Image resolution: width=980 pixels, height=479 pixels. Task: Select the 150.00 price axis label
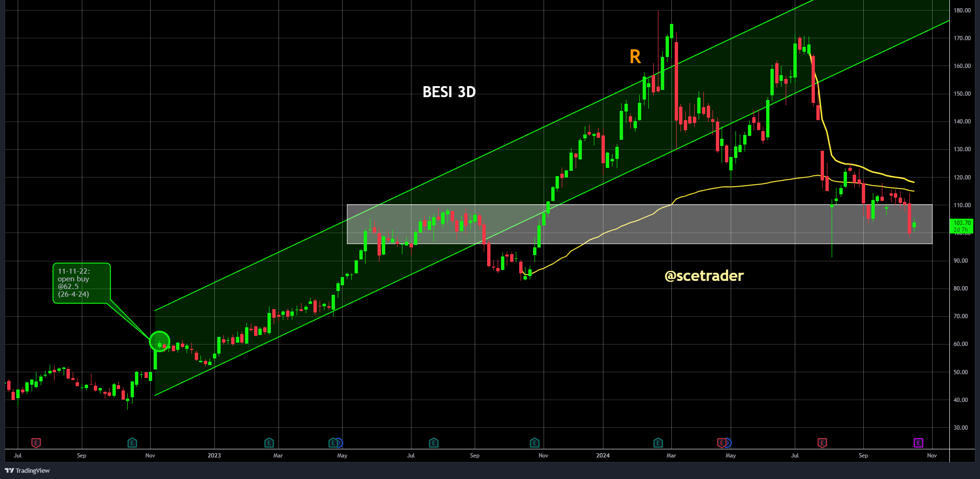click(x=962, y=94)
